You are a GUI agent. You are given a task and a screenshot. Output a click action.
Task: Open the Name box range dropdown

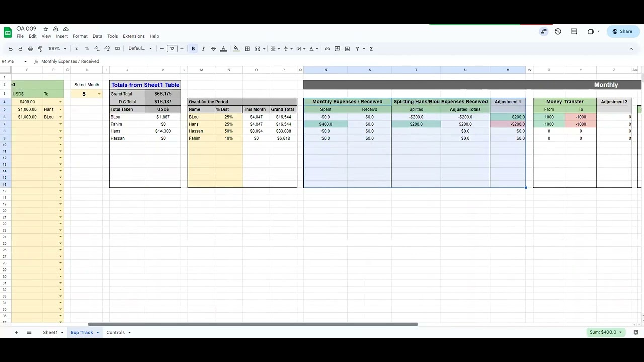pyautogui.click(x=25, y=61)
